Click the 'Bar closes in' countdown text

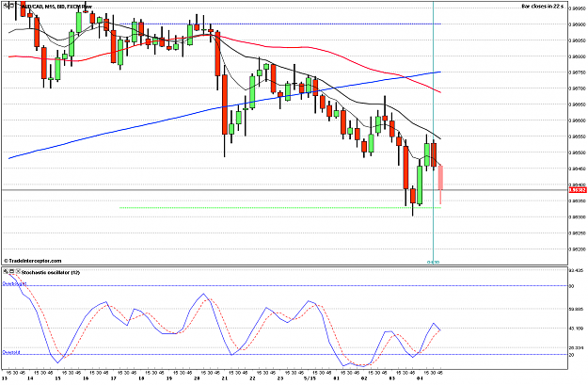coord(542,7)
